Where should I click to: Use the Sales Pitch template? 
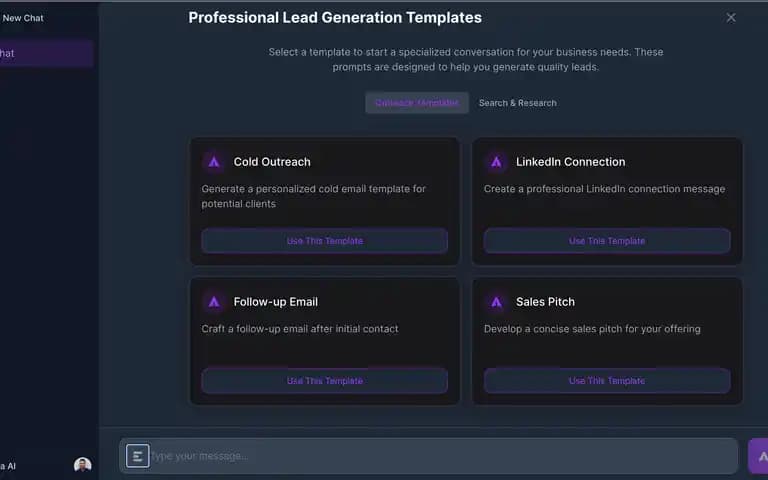click(x=607, y=381)
